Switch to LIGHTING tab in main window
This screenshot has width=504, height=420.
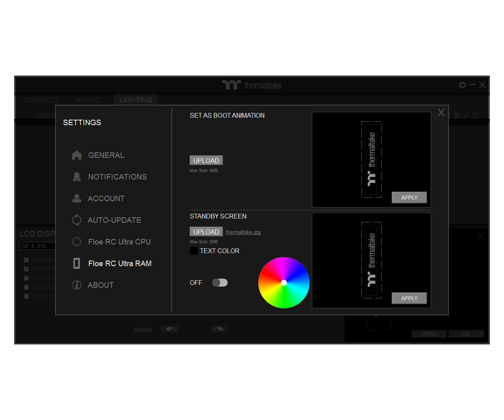[136, 100]
